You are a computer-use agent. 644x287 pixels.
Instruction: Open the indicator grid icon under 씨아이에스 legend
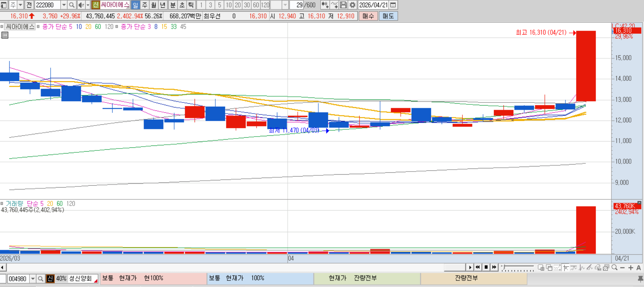pyautogui.click(x=5, y=35)
